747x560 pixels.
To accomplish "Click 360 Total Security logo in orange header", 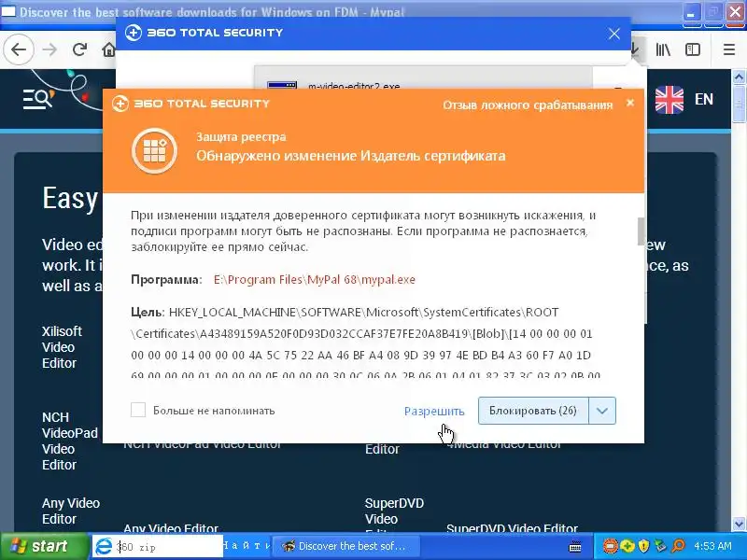I will (x=191, y=104).
